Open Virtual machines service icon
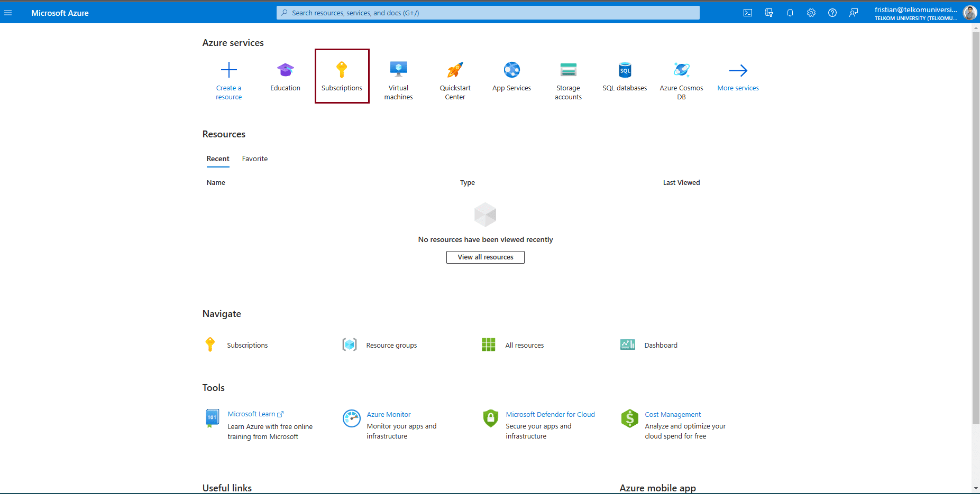 coord(399,70)
